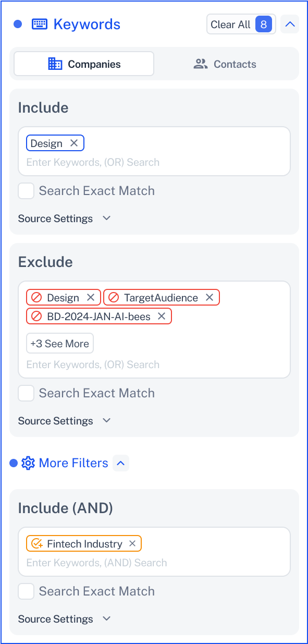Remove the excluded Design keyword tag
The width and height of the screenshot is (308, 644).
pos(91,297)
